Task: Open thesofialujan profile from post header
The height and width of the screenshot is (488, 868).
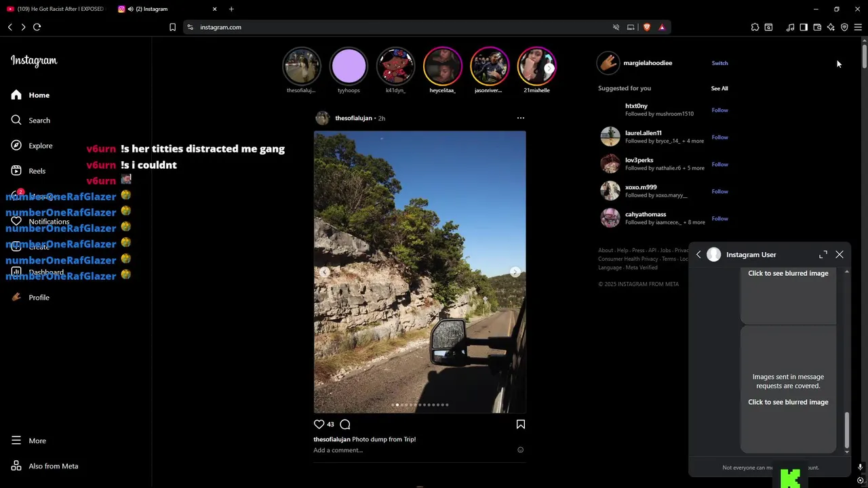Action: [x=353, y=118]
